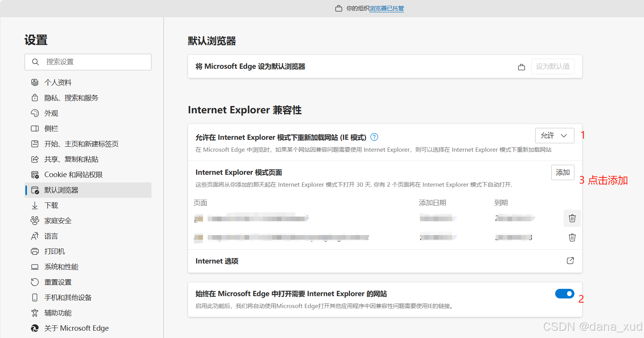
Task: Click the Sidebar panel icon
Action: coord(35,128)
